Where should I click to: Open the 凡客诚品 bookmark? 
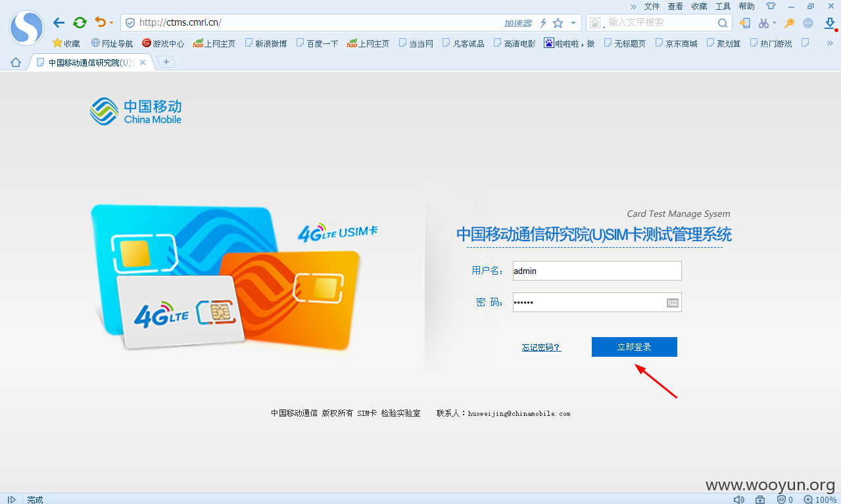point(463,43)
